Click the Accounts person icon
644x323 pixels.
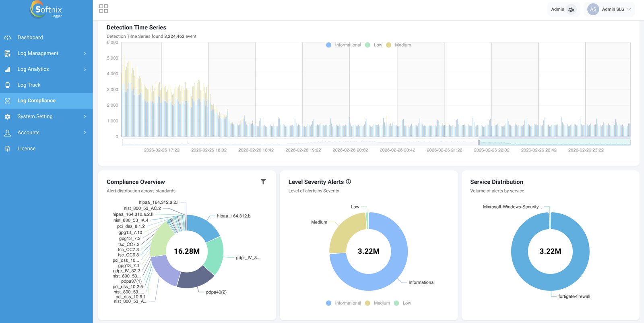tap(8, 133)
